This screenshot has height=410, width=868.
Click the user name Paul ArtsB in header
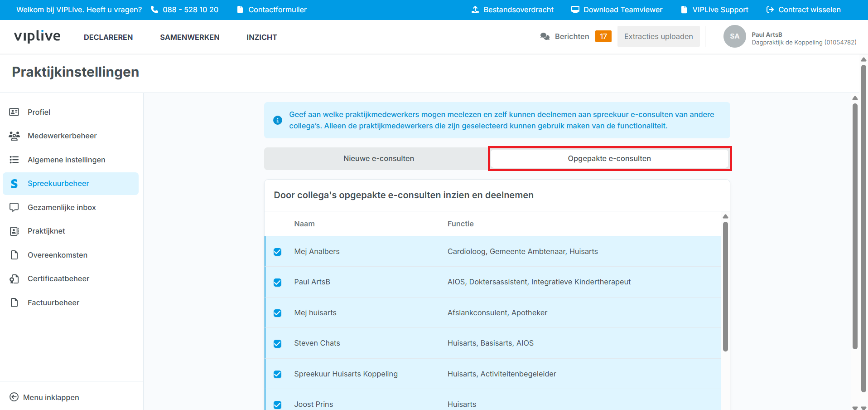pyautogui.click(x=767, y=34)
